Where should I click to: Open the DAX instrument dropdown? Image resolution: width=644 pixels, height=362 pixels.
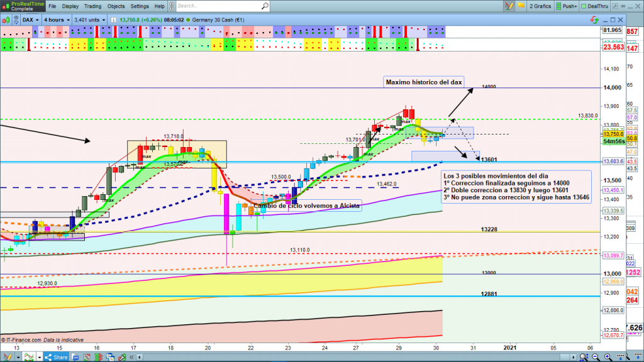click(30, 19)
